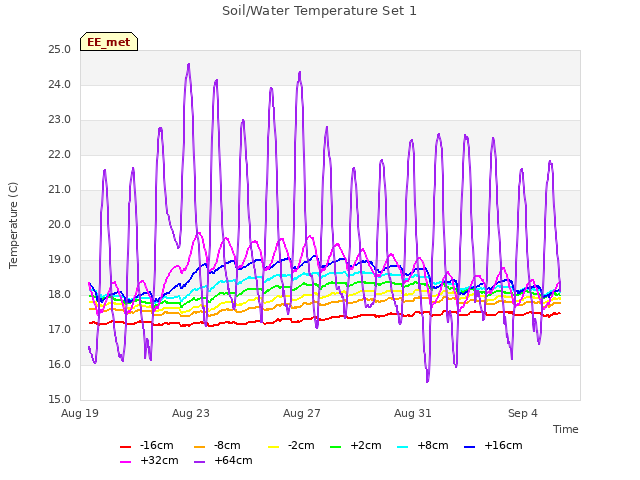The width and height of the screenshot is (640, 480).
Task: Select the -2cm legend label
Action: tap(301, 445)
